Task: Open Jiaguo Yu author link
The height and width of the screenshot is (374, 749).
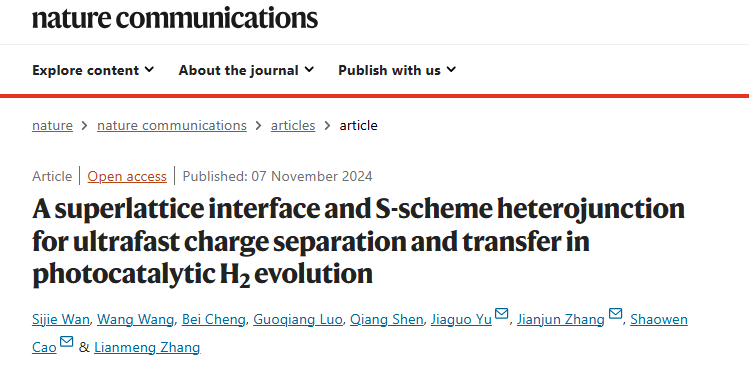Action: click(461, 320)
